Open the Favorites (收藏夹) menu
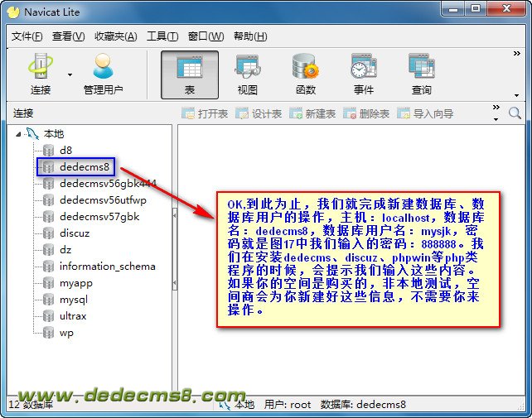Image resolution: width=532 pixels, height=418 pixels. (x=116, y=36)
